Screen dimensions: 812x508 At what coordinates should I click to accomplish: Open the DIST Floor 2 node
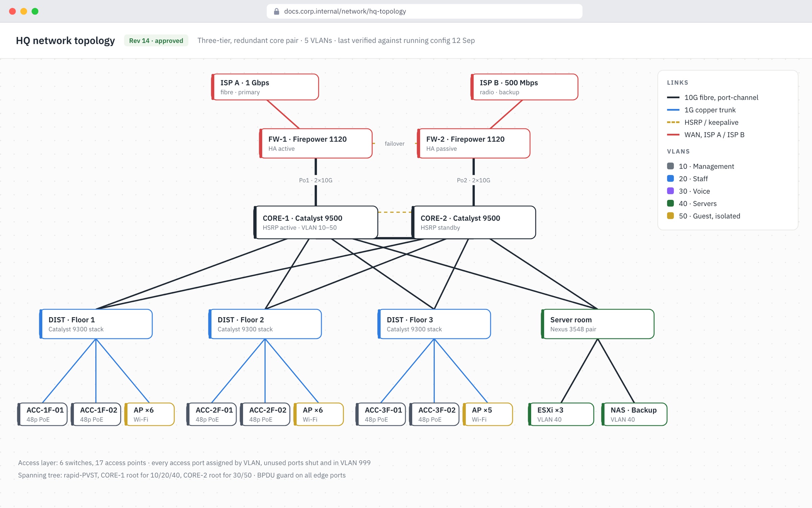(265, 324)
